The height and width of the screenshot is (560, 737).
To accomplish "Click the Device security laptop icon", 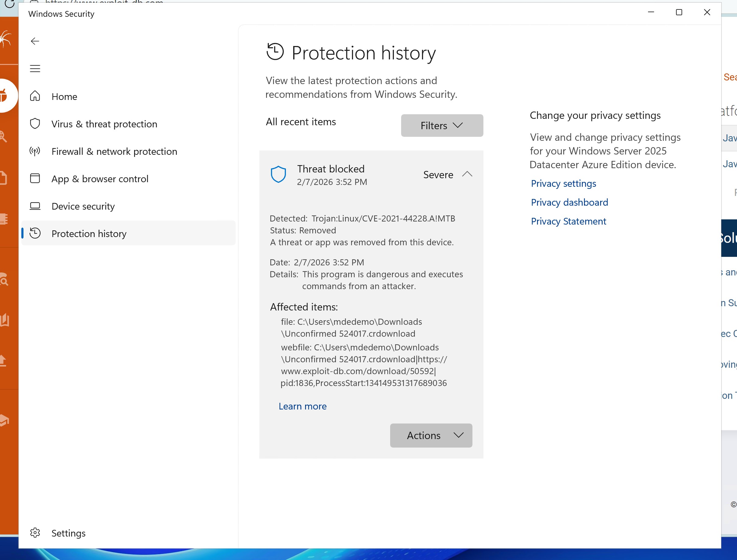I will pos(35,206).
